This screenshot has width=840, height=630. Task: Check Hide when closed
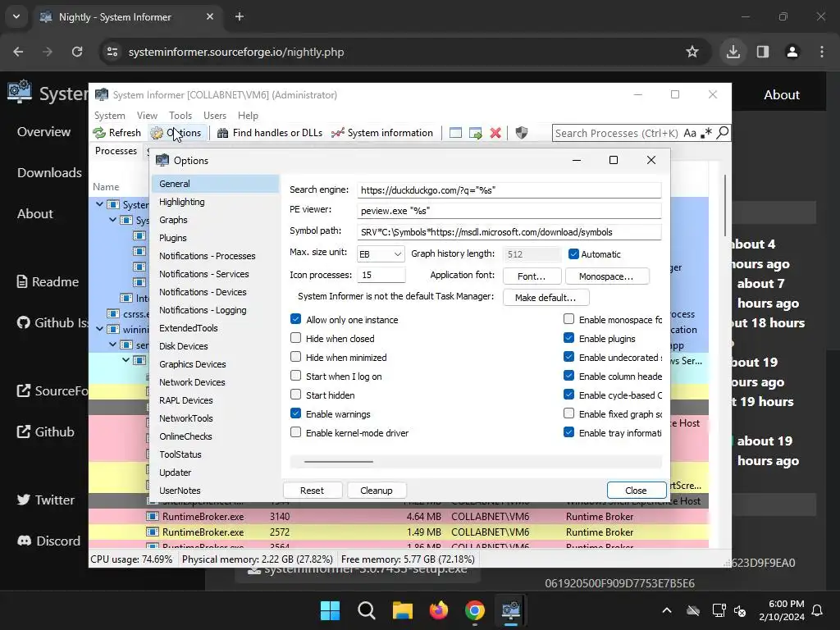[x=295, y=338]
